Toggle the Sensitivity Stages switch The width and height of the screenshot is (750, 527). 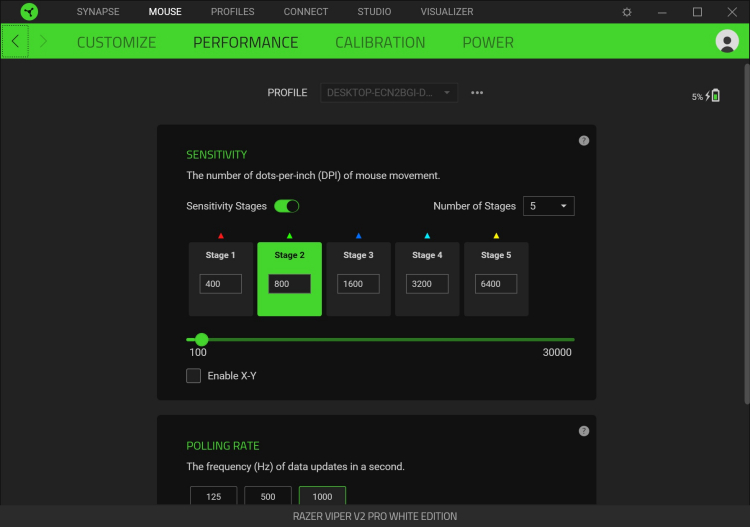click(287, 206)
